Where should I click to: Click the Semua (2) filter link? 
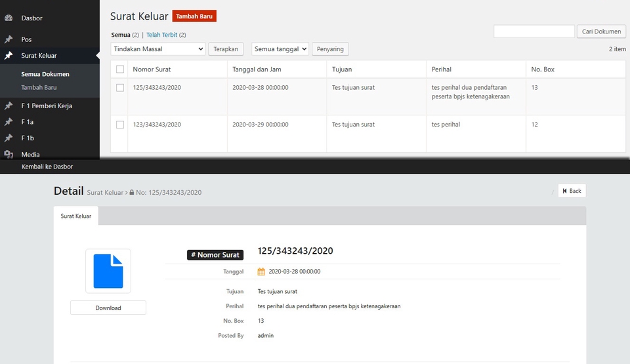[x=125, y=35]
